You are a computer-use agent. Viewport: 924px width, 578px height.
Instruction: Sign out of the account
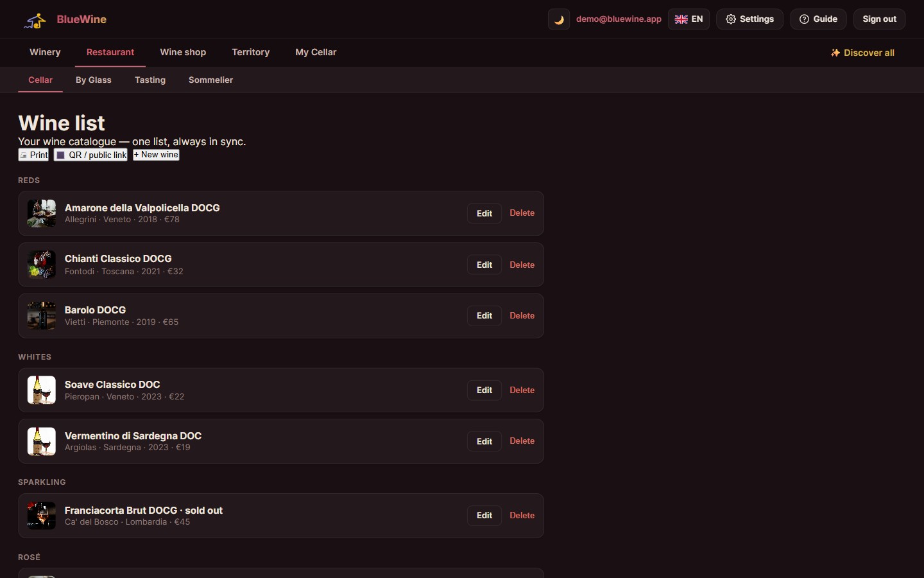click(x=879, y=19)
